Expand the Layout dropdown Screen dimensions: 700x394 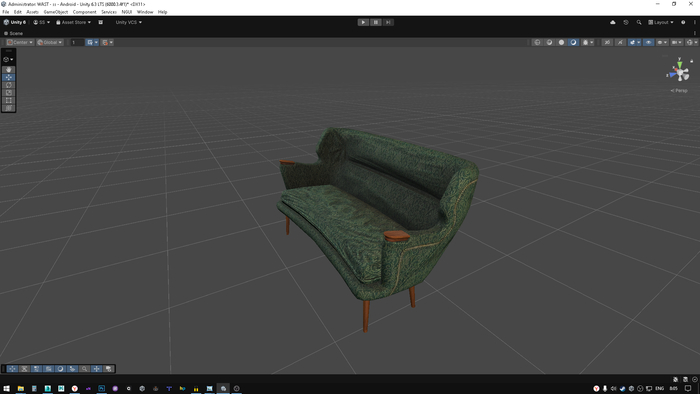pyautogui.click(x=661, y=22)
